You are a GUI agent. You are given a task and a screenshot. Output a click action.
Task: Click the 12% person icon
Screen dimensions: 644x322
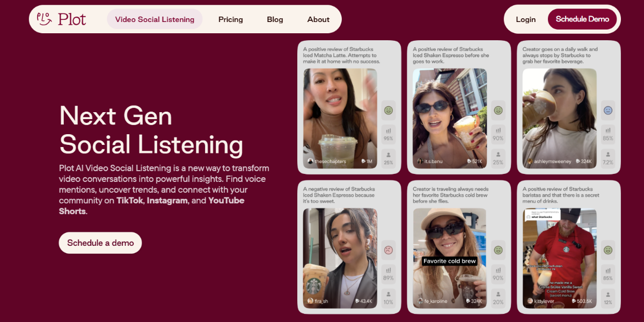click(x=608, y=294)
